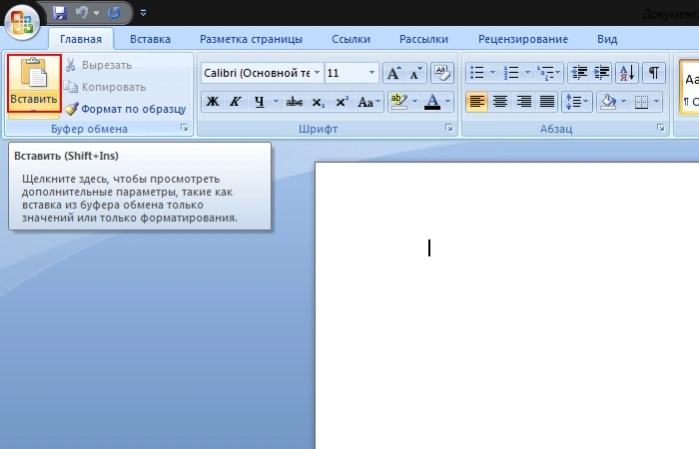Center the paragraph text

click(x=500, y=102)
